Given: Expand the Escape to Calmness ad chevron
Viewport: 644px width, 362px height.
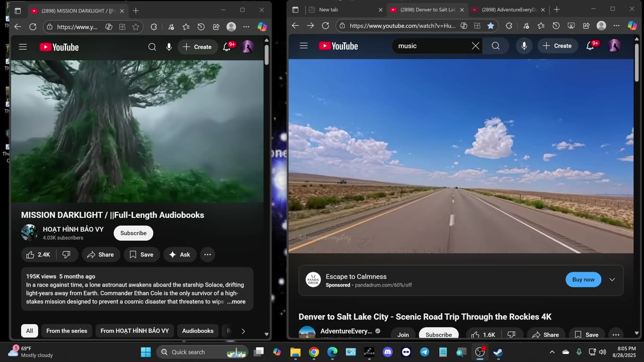Looking at the screenshot, I should click(x=612, y=280).
